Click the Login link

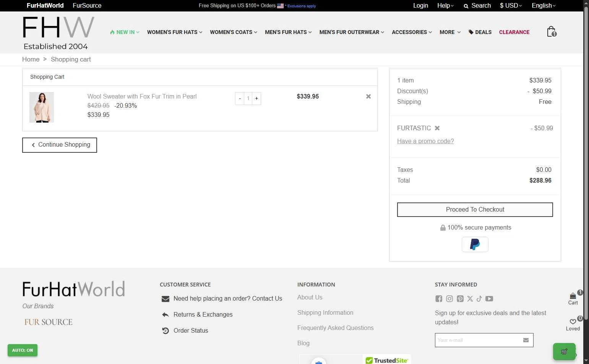coord(420,6)
